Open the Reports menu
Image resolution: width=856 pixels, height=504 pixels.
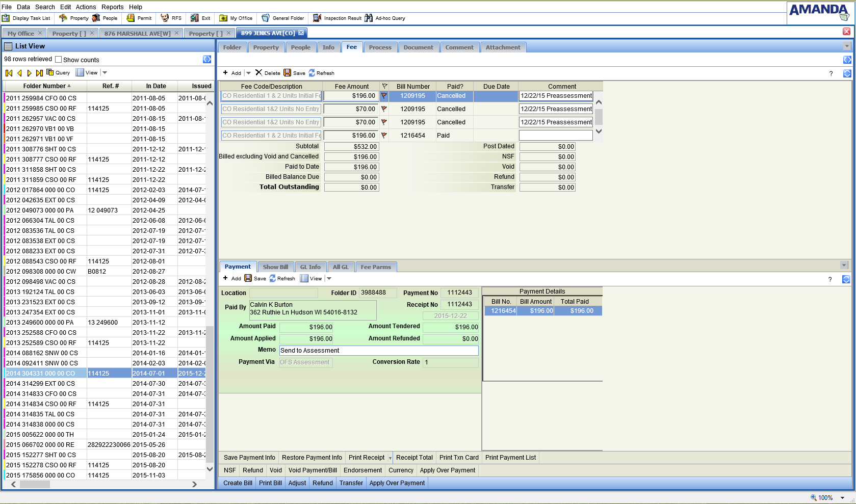coord(112,7)
